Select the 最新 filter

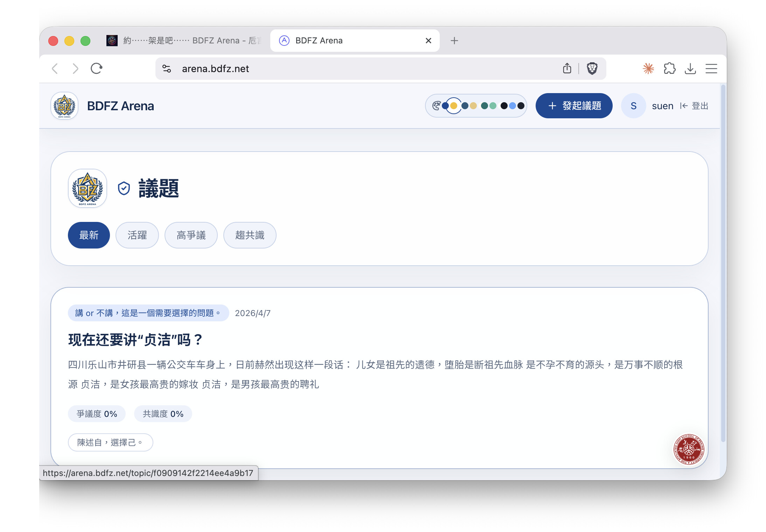click(89, 235)
